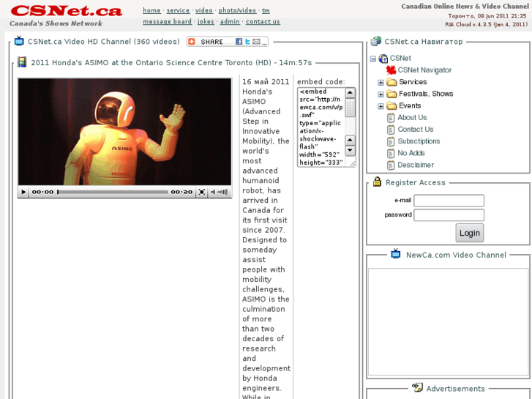Open the contact us header link

click(263, 21)
